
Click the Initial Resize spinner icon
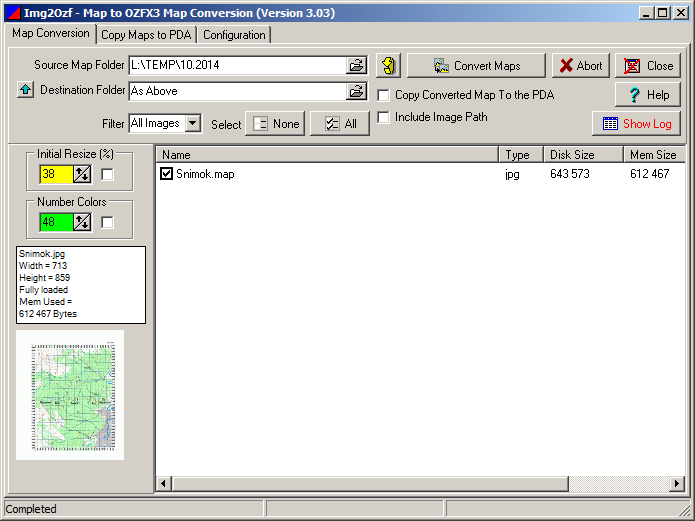[x=82, y=174]
